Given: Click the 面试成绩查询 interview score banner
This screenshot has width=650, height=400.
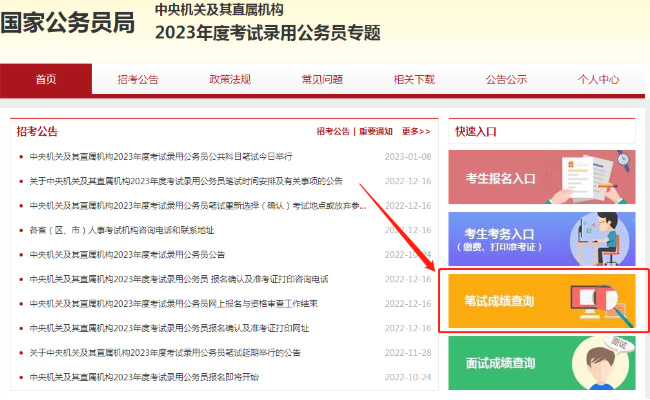Looking at the screenshot, I should [540, 362].
